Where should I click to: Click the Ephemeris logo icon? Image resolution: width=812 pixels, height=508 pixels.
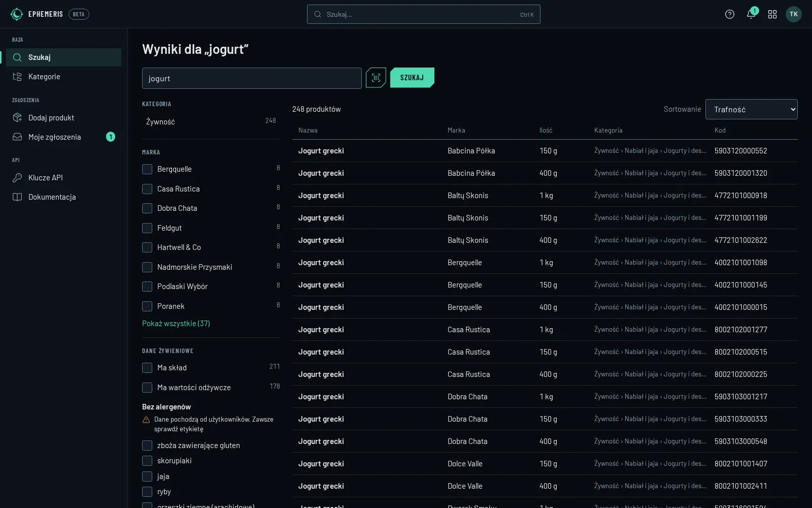coord(17,14)
